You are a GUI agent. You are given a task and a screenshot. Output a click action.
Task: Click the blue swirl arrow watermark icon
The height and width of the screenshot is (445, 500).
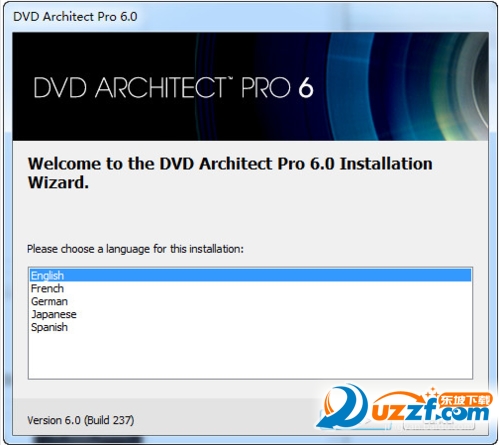(x=342, y=406)
